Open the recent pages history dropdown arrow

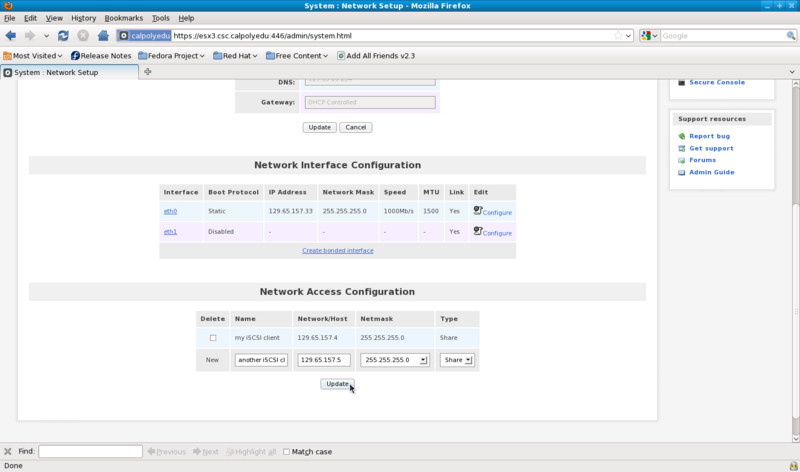click(46, 36)
